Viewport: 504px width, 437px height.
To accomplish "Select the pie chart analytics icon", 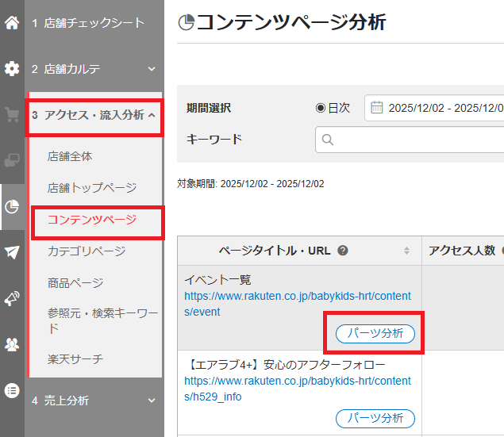I will (x=12, y=207).
